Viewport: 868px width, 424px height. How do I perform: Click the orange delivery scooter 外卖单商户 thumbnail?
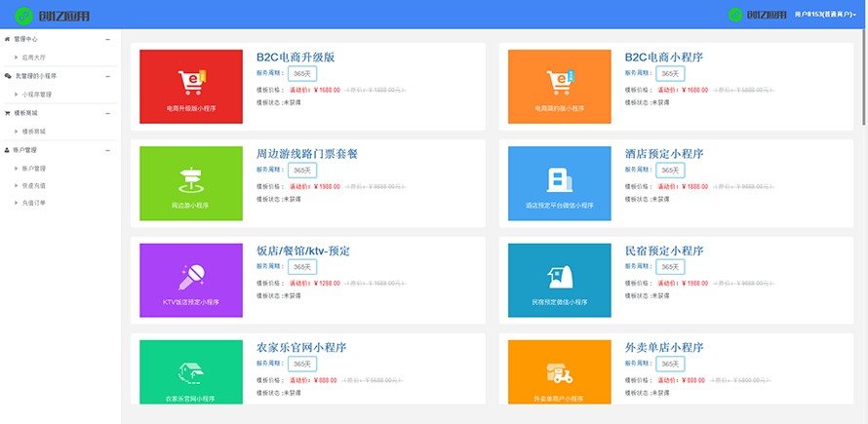pyautogui.click(x=560, y=372)
